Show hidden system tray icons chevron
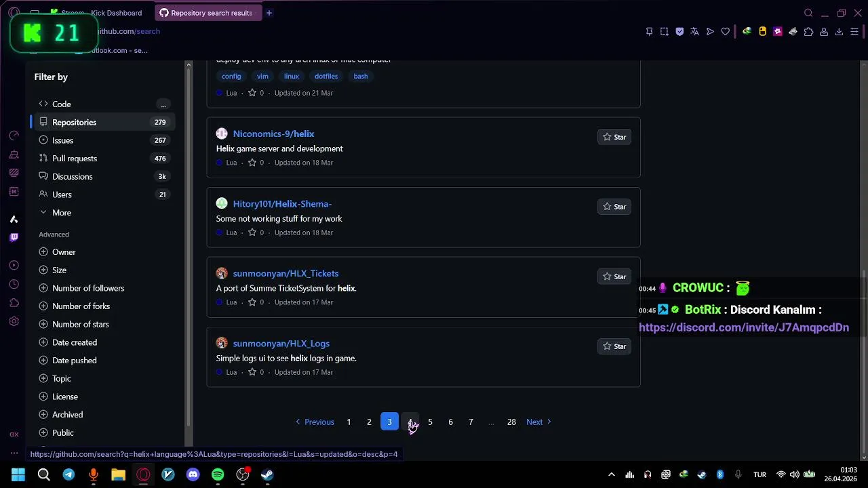The width and height of the screenshot is (868, 488). click(x=612, y=474)
